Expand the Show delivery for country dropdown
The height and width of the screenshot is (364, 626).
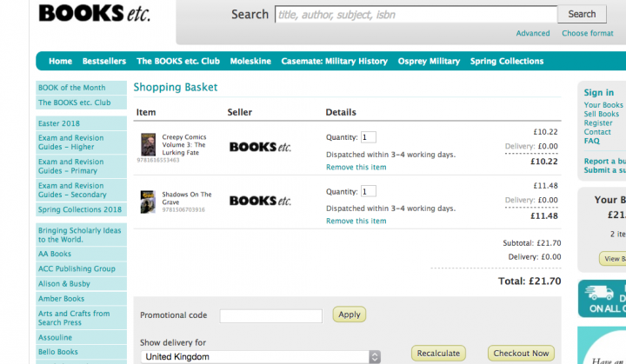(262, 356)
